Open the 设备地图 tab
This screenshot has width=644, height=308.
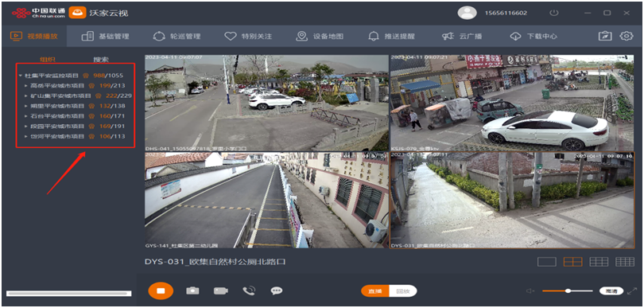[320, 36]
